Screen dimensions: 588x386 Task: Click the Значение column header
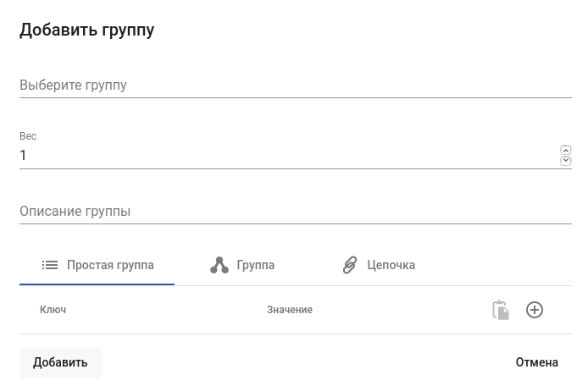click(x=290, y=310)
